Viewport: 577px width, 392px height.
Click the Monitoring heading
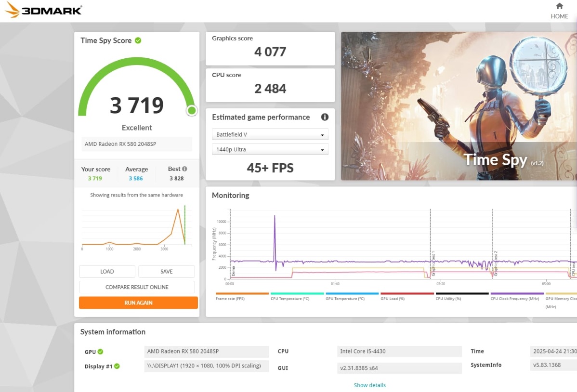pyautogui.click(x=230, y=196)
